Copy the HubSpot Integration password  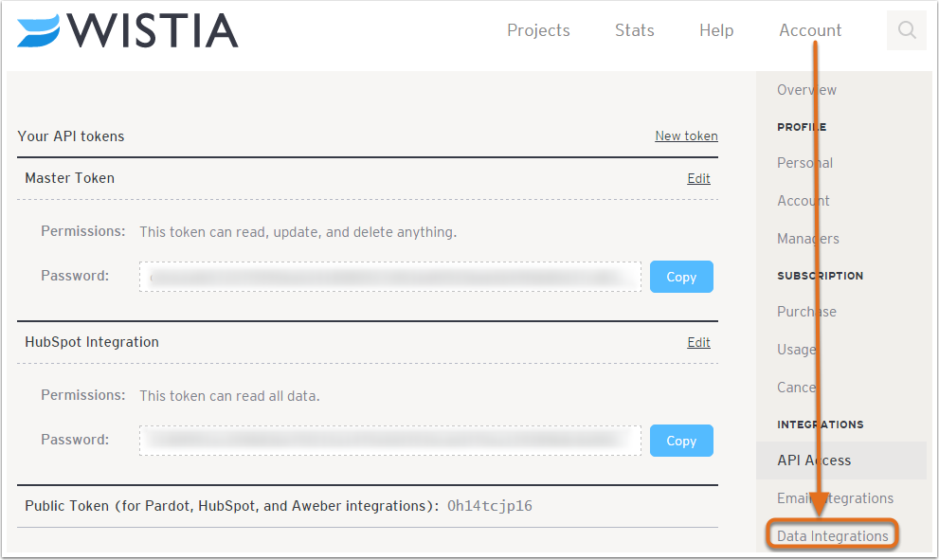pos(681,441)
